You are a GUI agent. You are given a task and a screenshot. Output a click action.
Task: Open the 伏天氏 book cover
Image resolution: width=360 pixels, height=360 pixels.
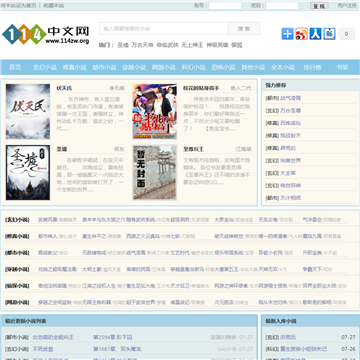[28, 112]
